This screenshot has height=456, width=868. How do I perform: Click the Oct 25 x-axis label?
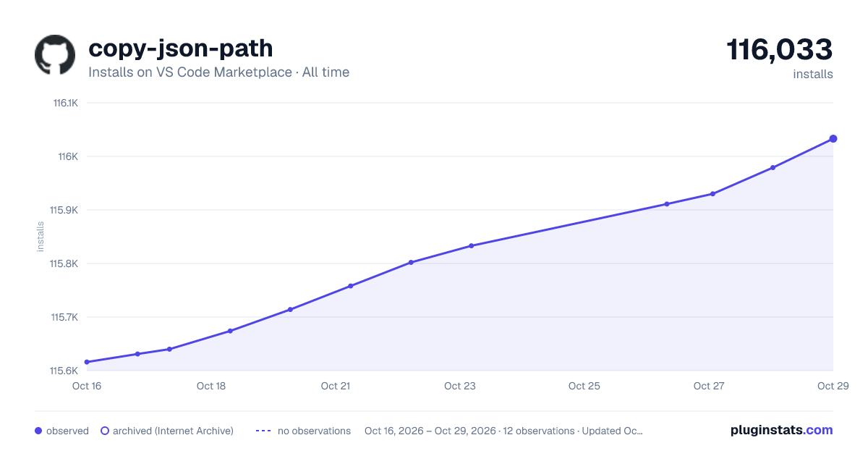[x=584, y=386]
